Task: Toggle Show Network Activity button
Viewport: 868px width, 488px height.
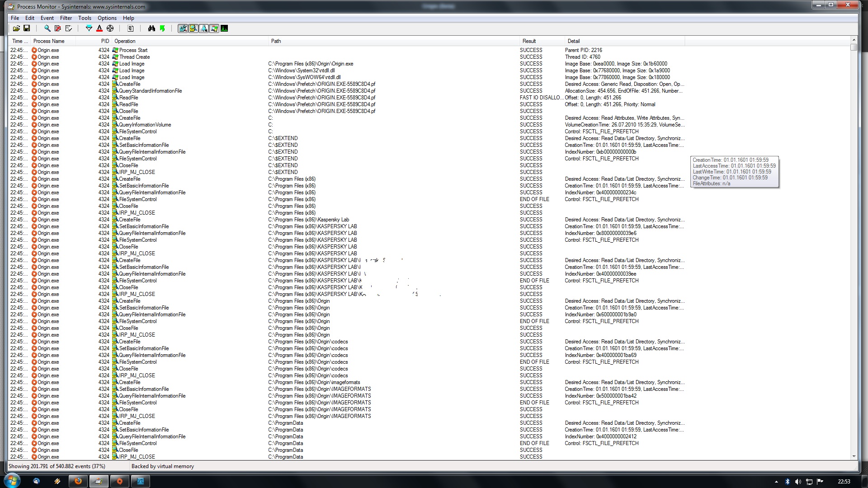Action: click(203, 28)
